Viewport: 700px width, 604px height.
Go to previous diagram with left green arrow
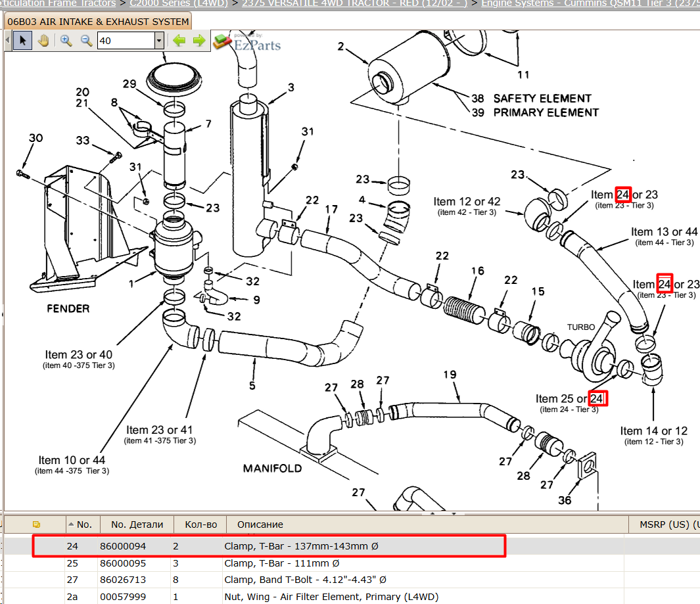pos(179,41)
